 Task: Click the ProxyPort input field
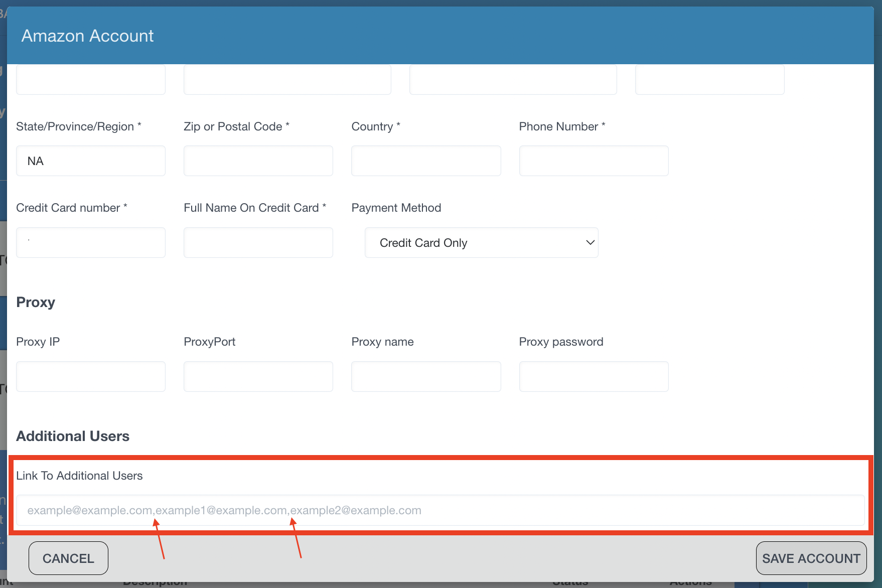pyautogui.click(x=258, y=377)
